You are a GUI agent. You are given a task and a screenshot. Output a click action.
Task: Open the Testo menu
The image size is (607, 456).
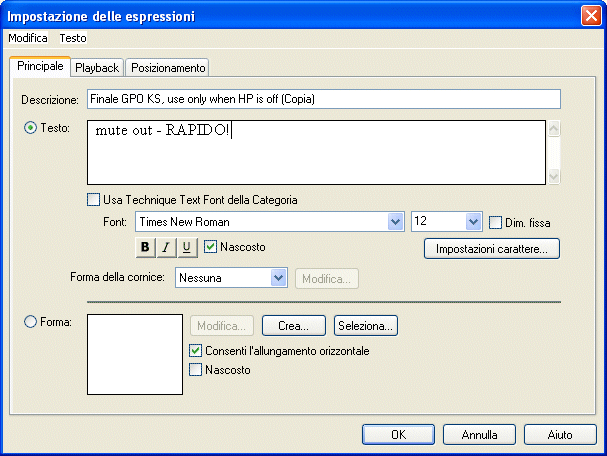73,38
